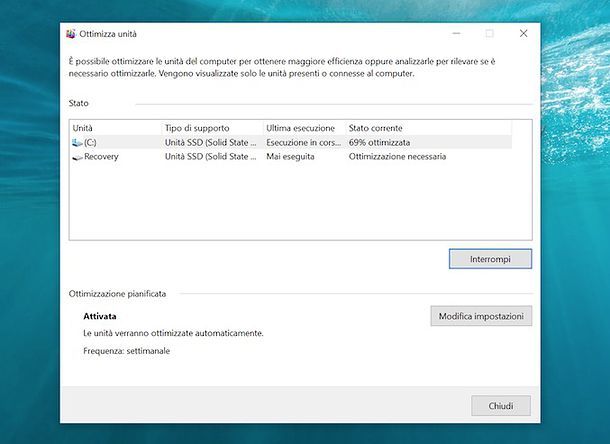This screenshot has height=444, width=610.
Task: Click the media type cell in the Recovery row
Action: coord(210,156)
